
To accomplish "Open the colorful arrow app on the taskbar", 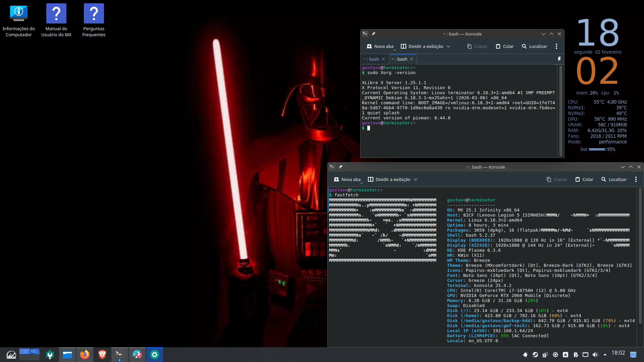I will (137, 355).
